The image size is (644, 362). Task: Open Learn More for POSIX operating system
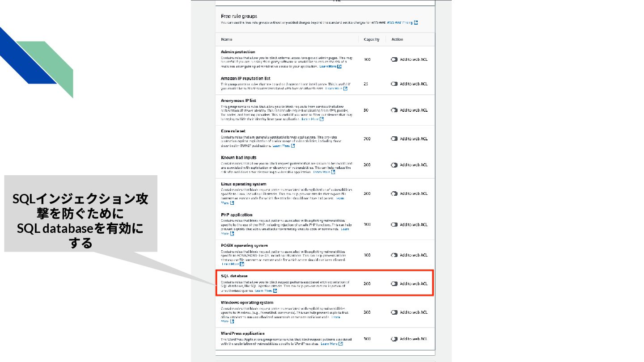coord(230,264)
